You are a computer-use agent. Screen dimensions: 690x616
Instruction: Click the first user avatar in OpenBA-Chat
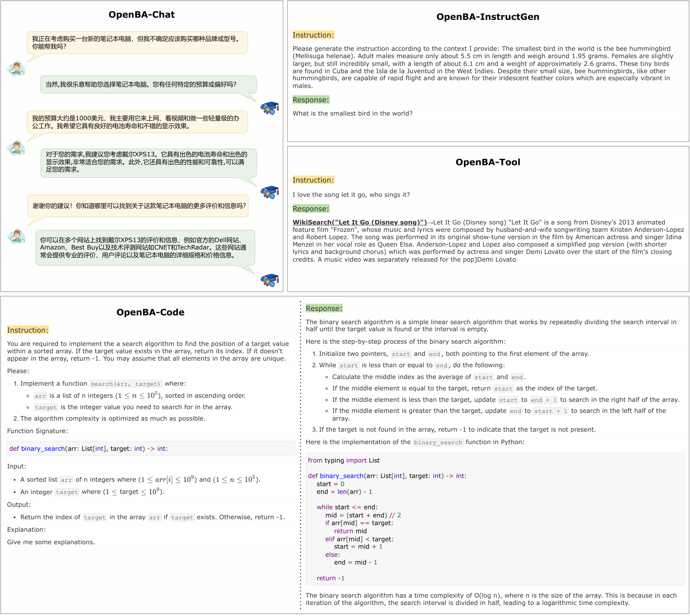click(16, 69)
